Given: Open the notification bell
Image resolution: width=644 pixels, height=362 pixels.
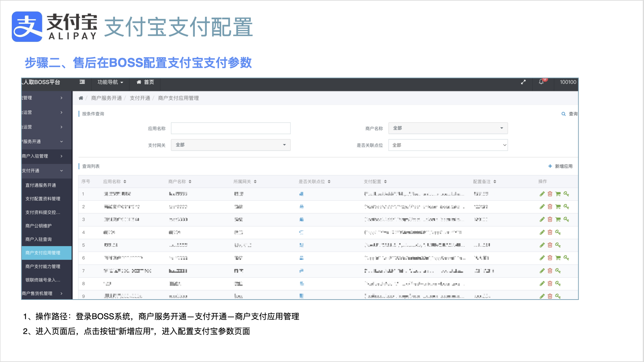Looking at the screenshot, I should click(541, 82).
